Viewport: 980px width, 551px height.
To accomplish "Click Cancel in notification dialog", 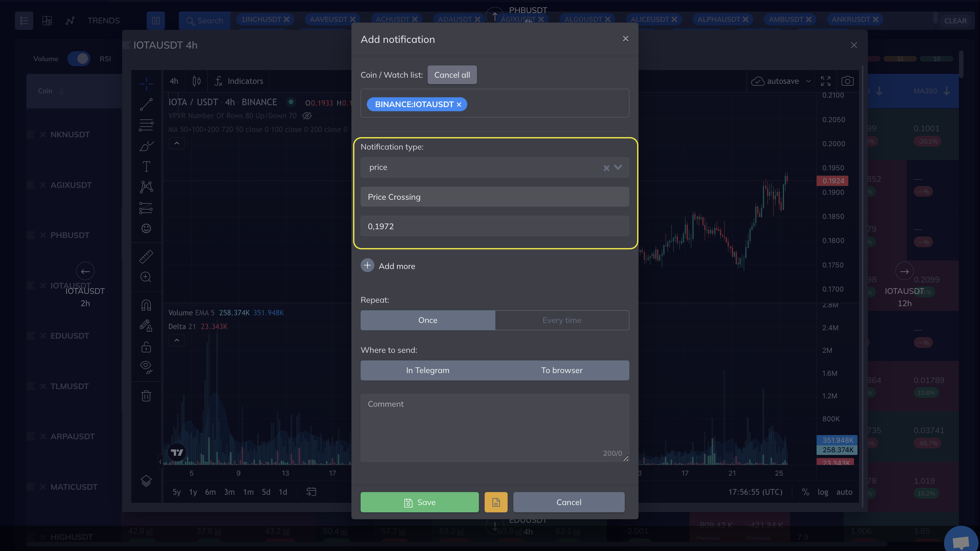I will (x=568, y=502).
